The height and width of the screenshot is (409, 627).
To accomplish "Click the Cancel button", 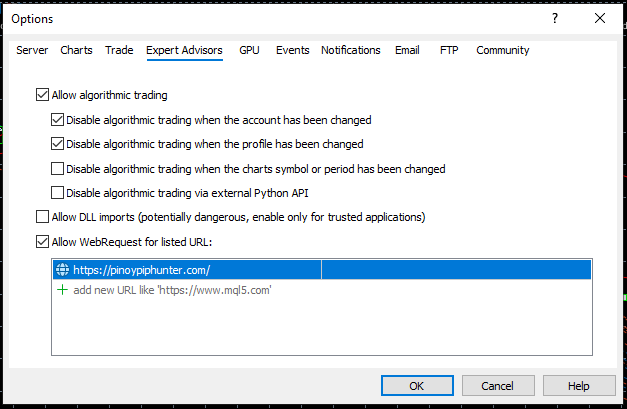I will tap(497, 386).
